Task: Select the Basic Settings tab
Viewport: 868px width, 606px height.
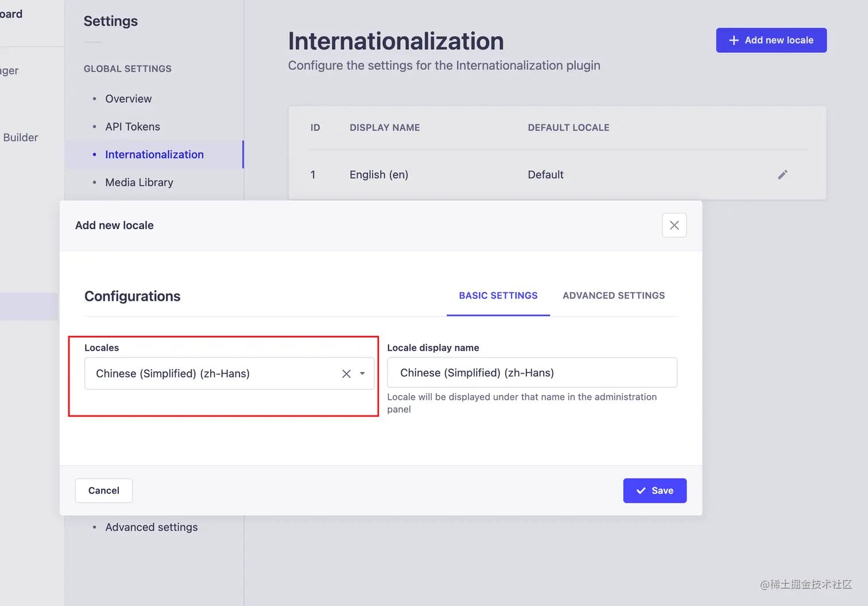Action: pyautogui.click(x=498, y=296)
